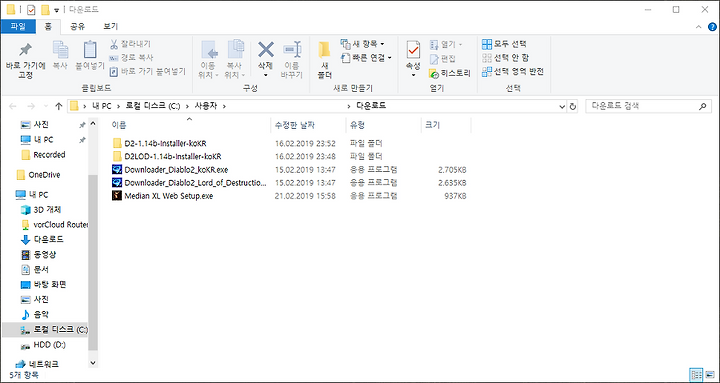Click the back navigation arrow
720x383 pixels.
(x=13, y=107)
